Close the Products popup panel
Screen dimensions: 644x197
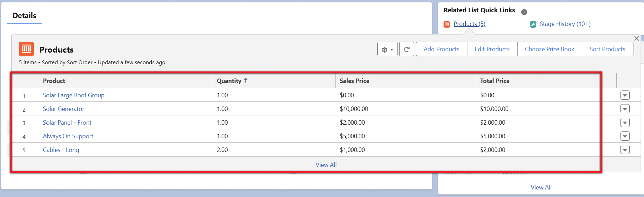[x=636, y=39]
